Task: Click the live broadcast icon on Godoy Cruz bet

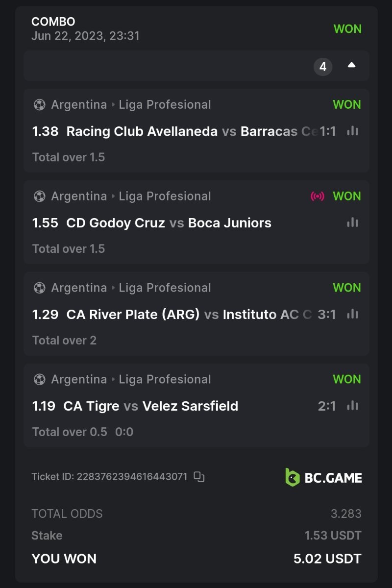Action: click(318, 196)
